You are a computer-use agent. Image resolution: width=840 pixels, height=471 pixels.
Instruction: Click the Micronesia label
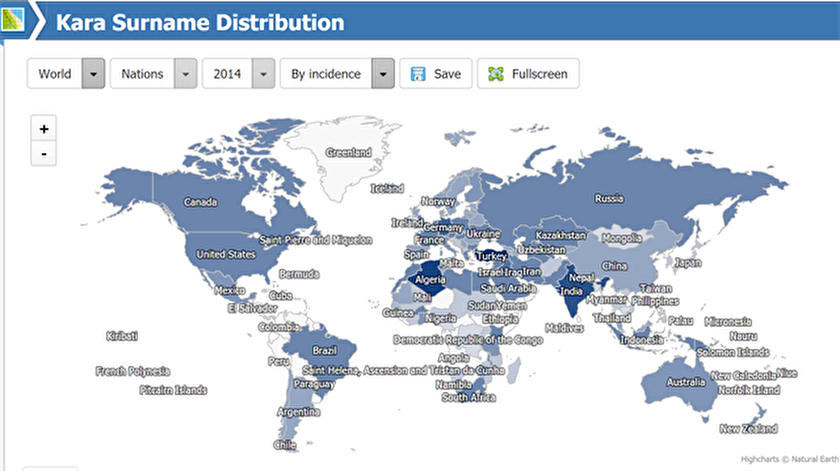point(728,322)
